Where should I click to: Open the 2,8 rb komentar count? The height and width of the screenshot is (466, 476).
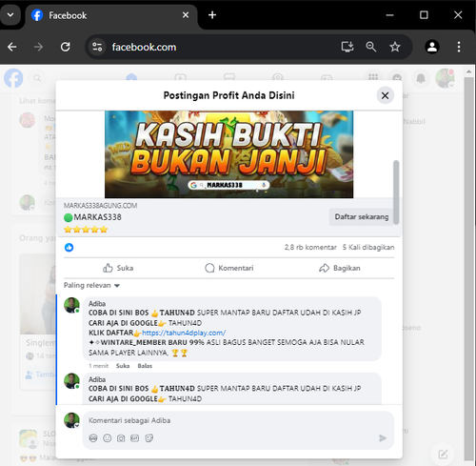310,247
